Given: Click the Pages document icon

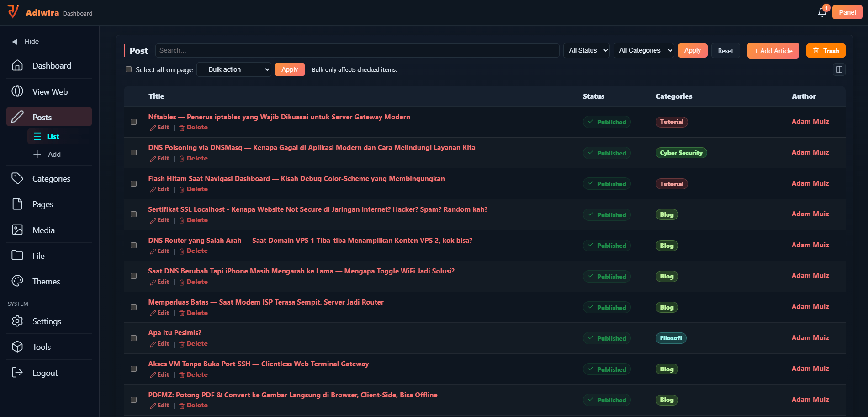Looking at the screenshot, I should pyautogui.click(x=17, y=204).
